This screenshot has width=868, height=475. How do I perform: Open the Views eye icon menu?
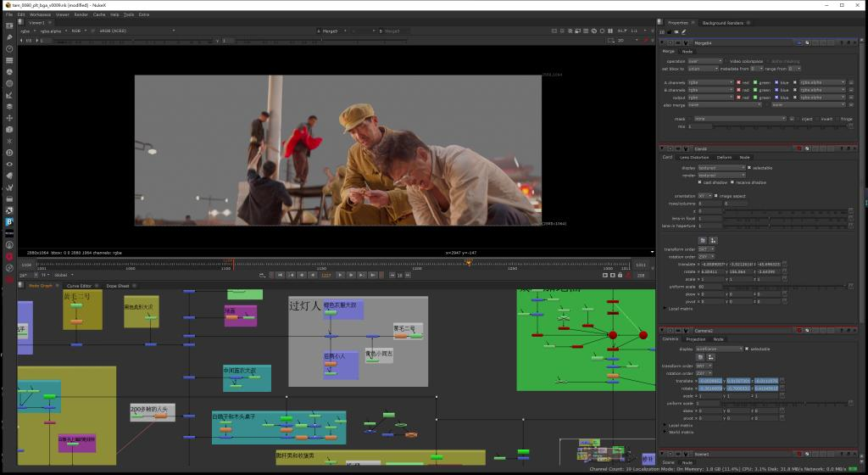point(9,164)
